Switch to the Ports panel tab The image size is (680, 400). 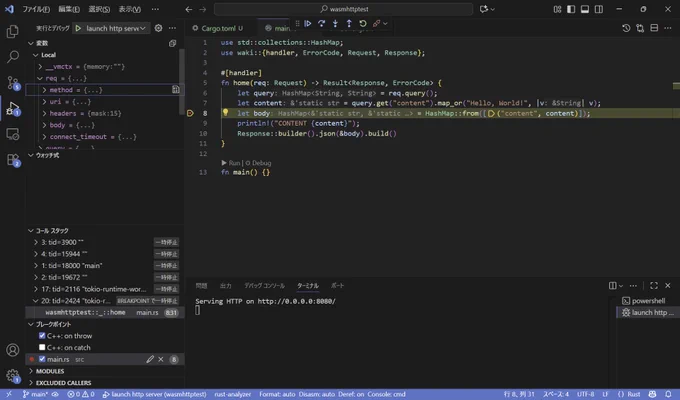337,285
